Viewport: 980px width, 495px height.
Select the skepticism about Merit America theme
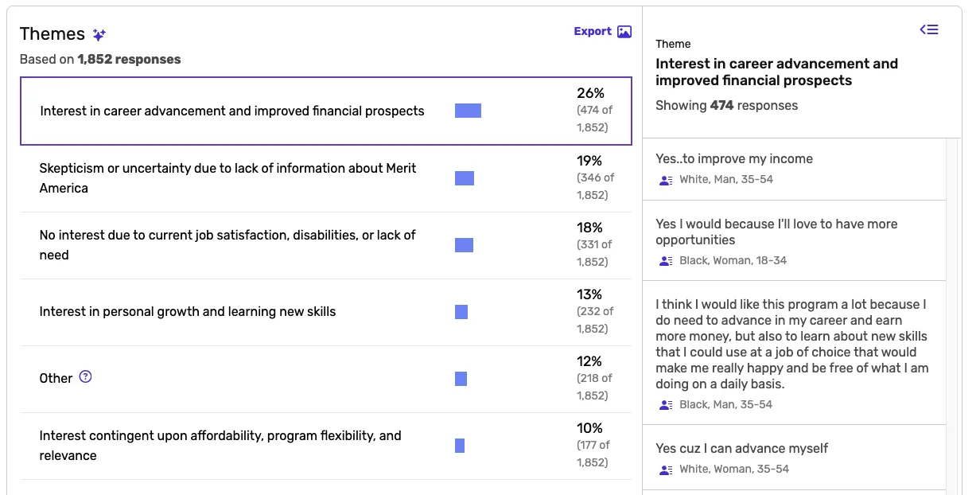227,178
